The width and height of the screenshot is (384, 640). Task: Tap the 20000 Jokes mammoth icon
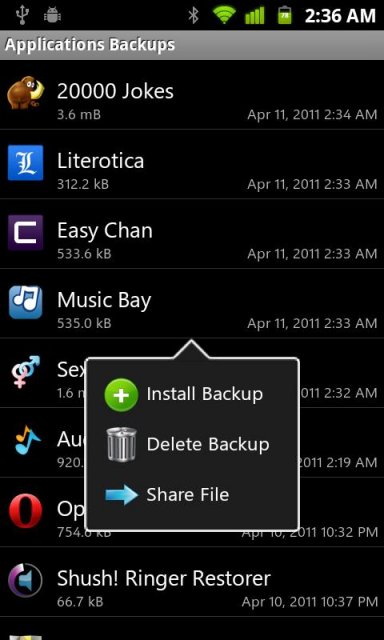[25, 94]
